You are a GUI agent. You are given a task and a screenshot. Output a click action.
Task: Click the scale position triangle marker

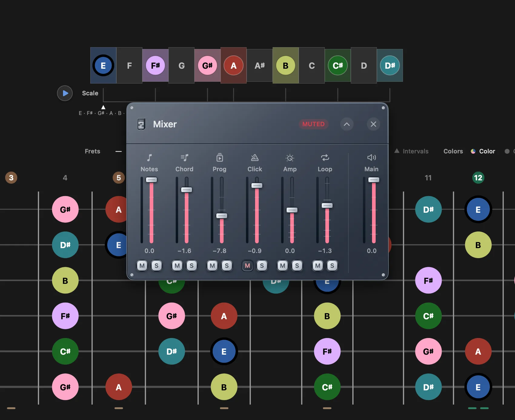click(103, 107)
